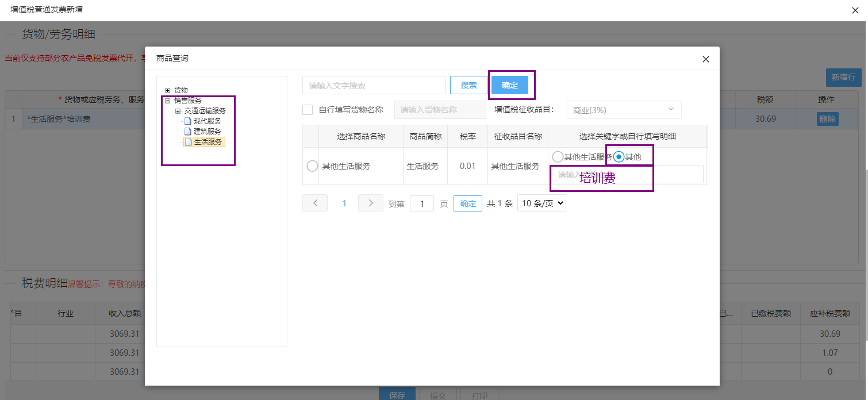Click the 已缴税费额 column header

771,313
